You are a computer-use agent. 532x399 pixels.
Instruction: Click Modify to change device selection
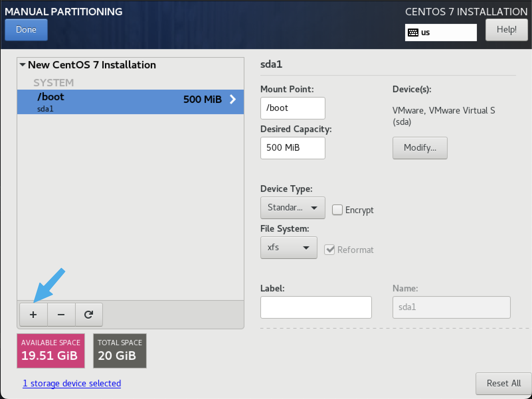click(x=419, y=148)
